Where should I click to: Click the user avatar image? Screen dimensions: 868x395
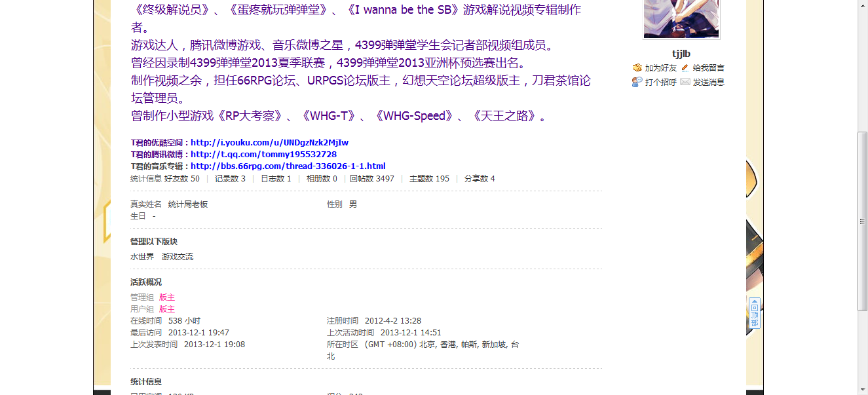coord(681,19)
